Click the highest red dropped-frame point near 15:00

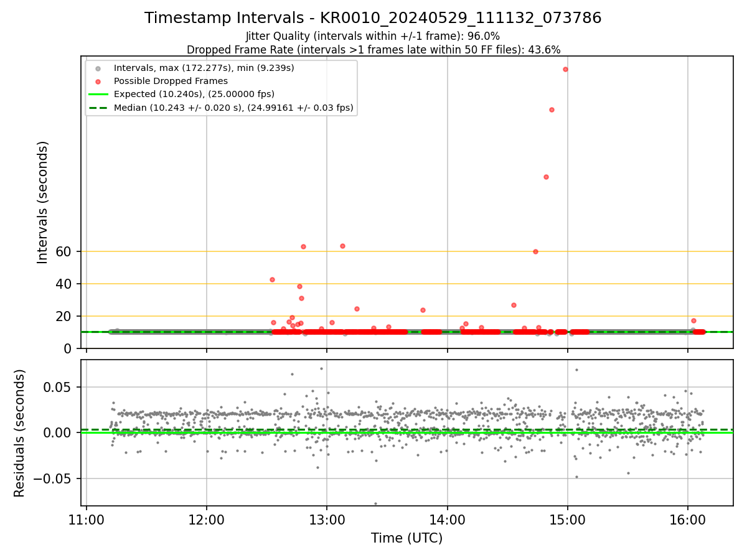[565, 69]
